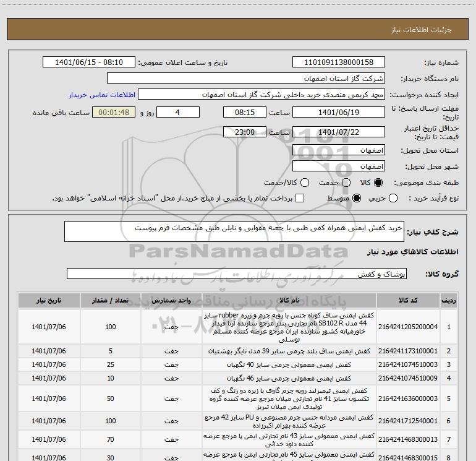Tick the اسناد خزانه اسلامی payment checkbox
The height and width of the screenshot is (461, 476).
[x=300, y=198]
